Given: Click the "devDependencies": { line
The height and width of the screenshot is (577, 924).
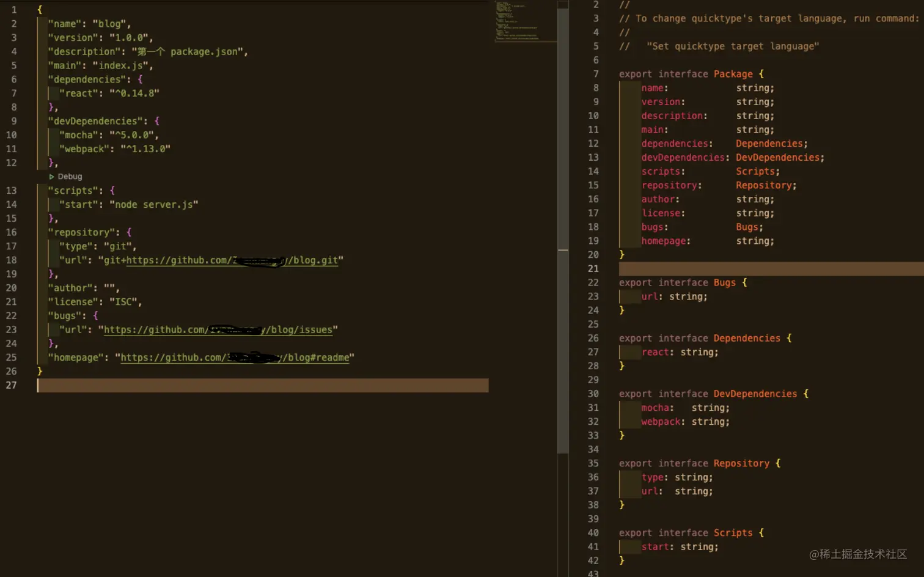Looking at the screenshot, I should 103,121.
